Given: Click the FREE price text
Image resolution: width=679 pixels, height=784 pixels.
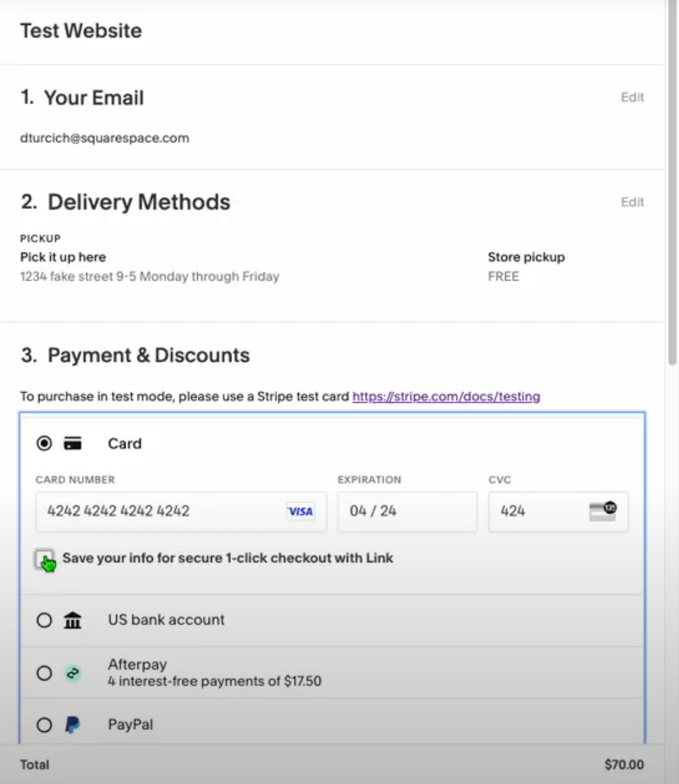Looking at the screenshot, I should click(503, 276).
